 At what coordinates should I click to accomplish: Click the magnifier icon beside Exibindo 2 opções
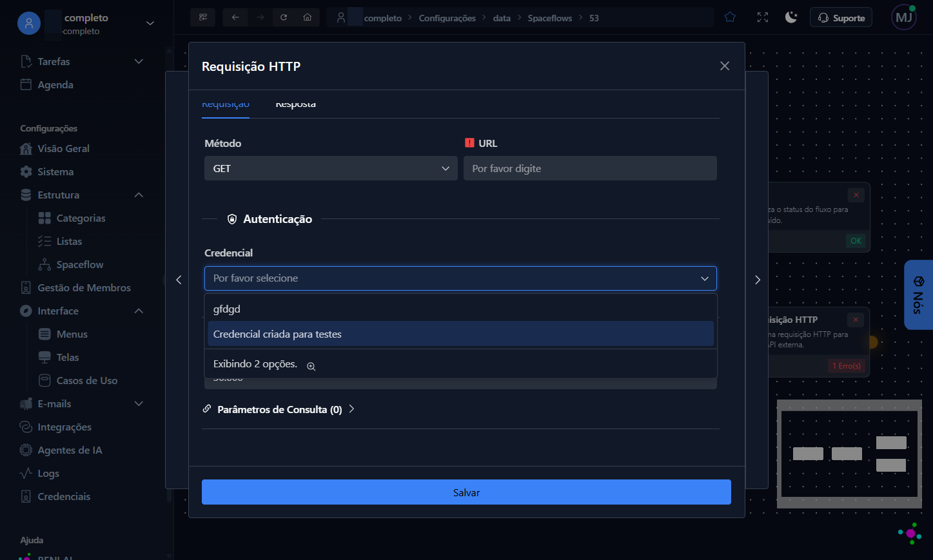coord(311,366)
